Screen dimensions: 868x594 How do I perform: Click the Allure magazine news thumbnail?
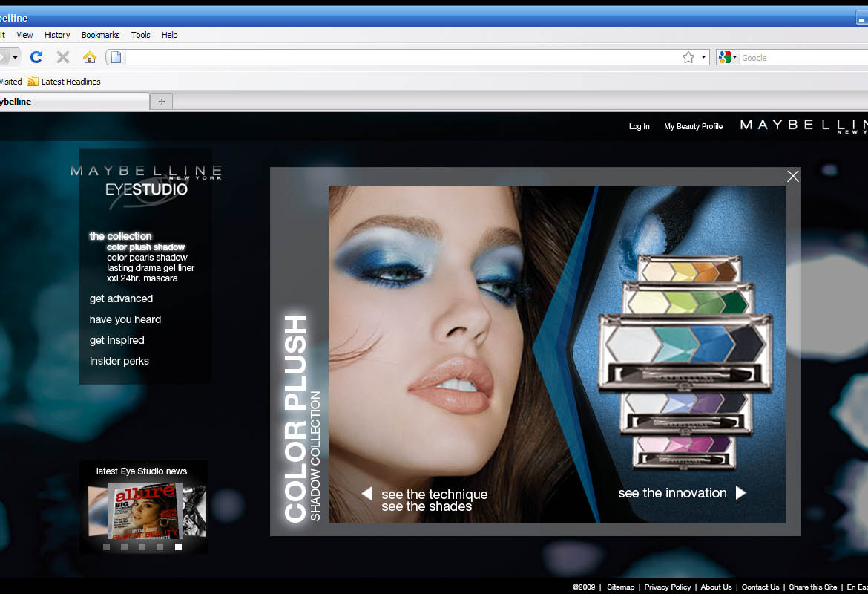(144, 510)
